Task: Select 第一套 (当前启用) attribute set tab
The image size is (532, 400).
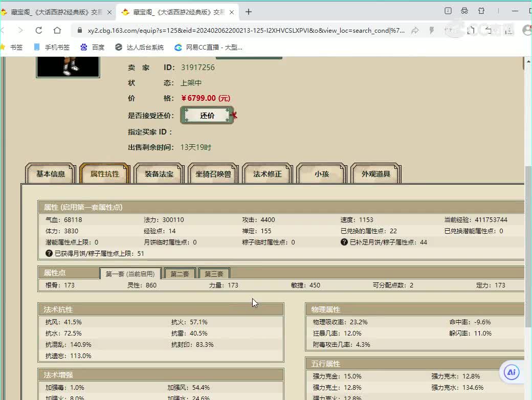Action: click(130, 274)
